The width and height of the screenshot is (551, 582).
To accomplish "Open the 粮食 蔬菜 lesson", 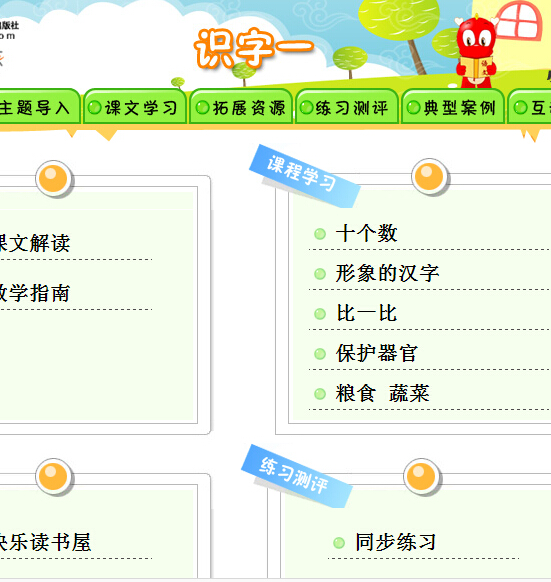I will point(382,393).
